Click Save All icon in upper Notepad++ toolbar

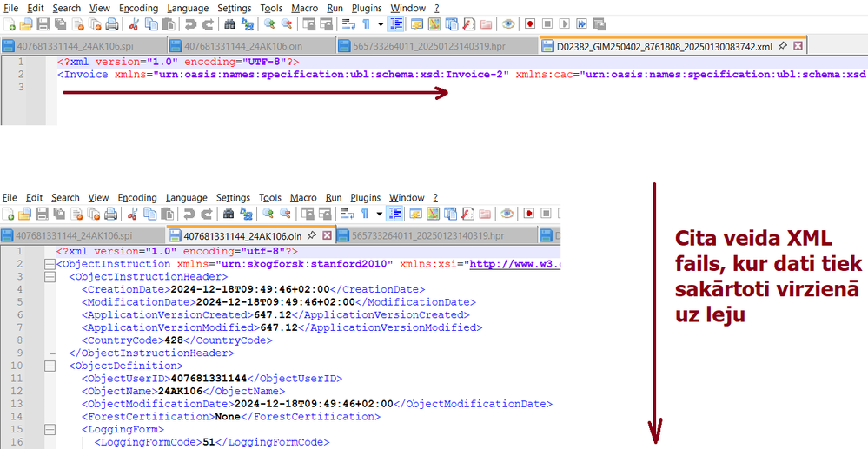pyautogui.click(x=60, y=24)
